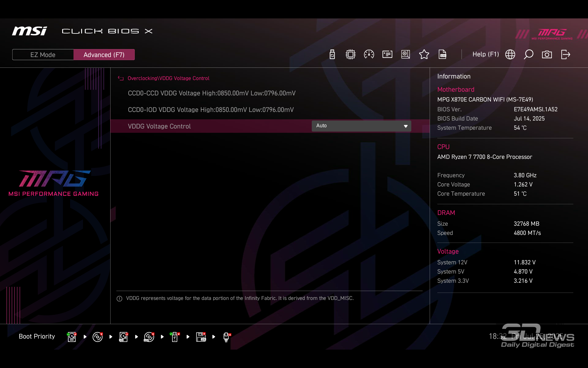Click MPG X870E CARBON WIFI model text

pyautogui.click(x=485, y=100)
